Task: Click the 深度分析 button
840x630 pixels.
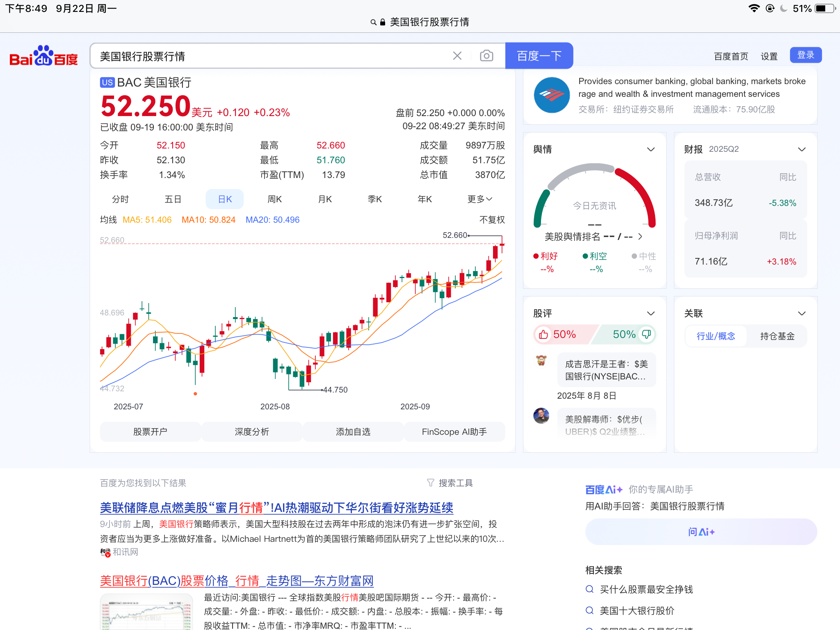Action: click(x=252, y=431)
